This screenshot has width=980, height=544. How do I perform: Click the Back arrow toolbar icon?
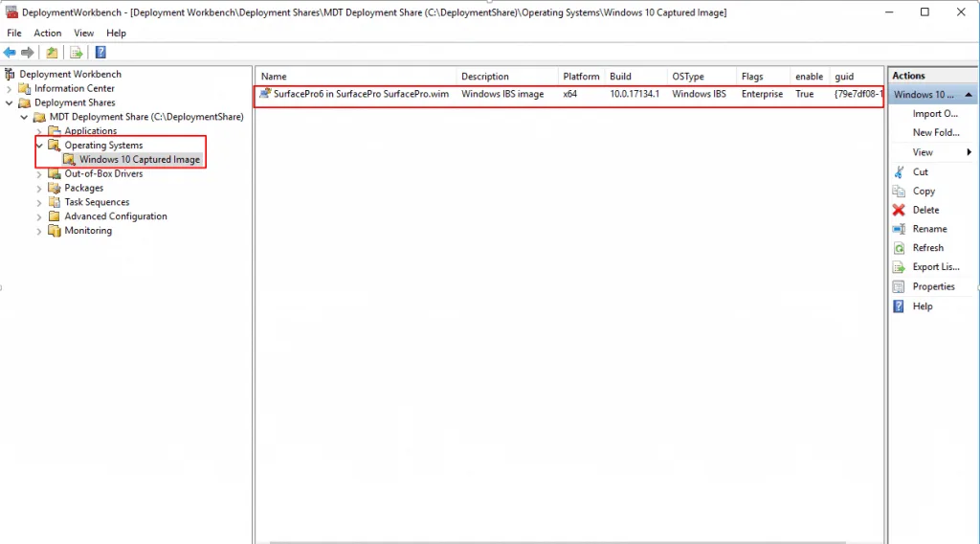[x=10, y=53]
